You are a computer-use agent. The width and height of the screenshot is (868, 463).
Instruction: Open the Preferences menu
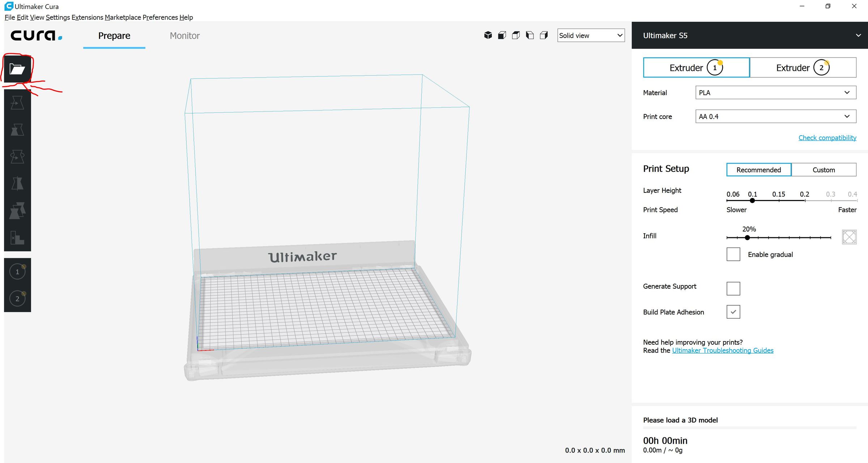(160, 17)
